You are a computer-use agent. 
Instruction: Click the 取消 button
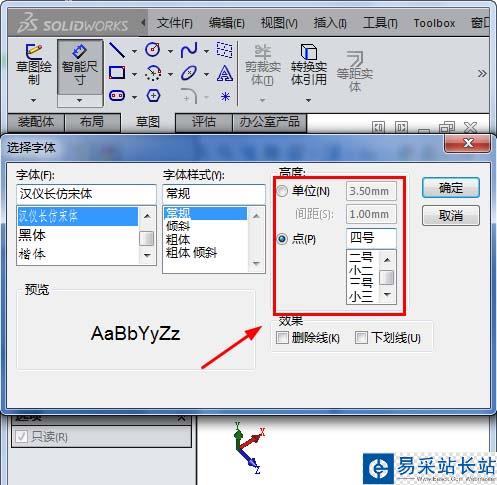click(x=451, y=216)
